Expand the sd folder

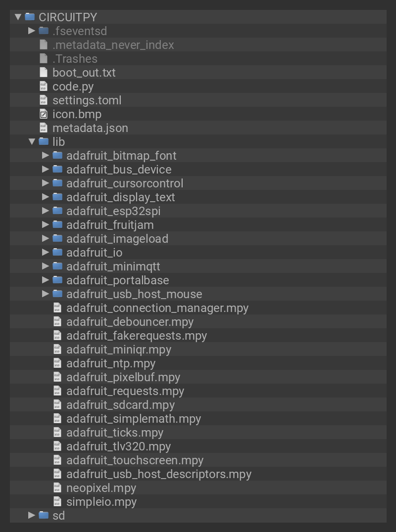pos(32,515)
